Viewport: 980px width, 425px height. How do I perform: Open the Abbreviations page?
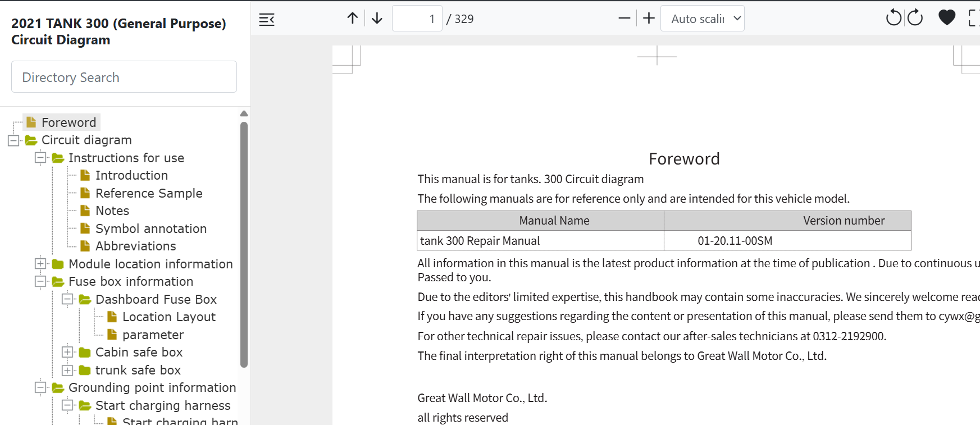136,246
